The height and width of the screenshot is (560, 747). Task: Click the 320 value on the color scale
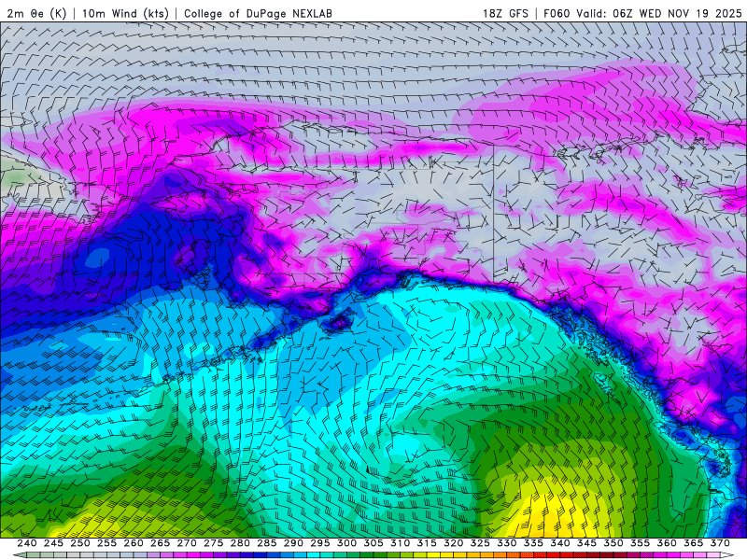pos(454,543)
